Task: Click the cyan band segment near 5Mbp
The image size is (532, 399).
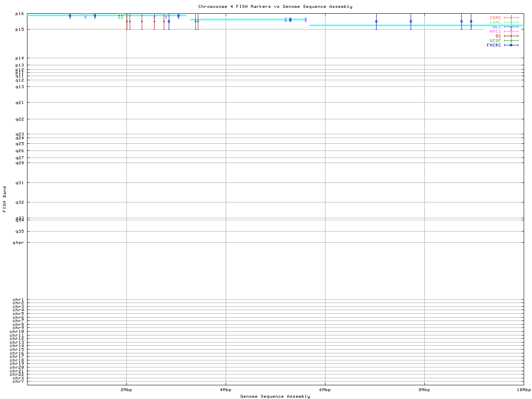Action: point(249,20)
